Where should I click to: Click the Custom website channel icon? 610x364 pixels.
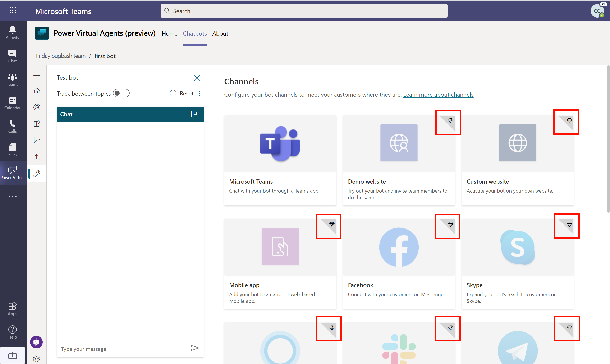(x=517, y=143)
